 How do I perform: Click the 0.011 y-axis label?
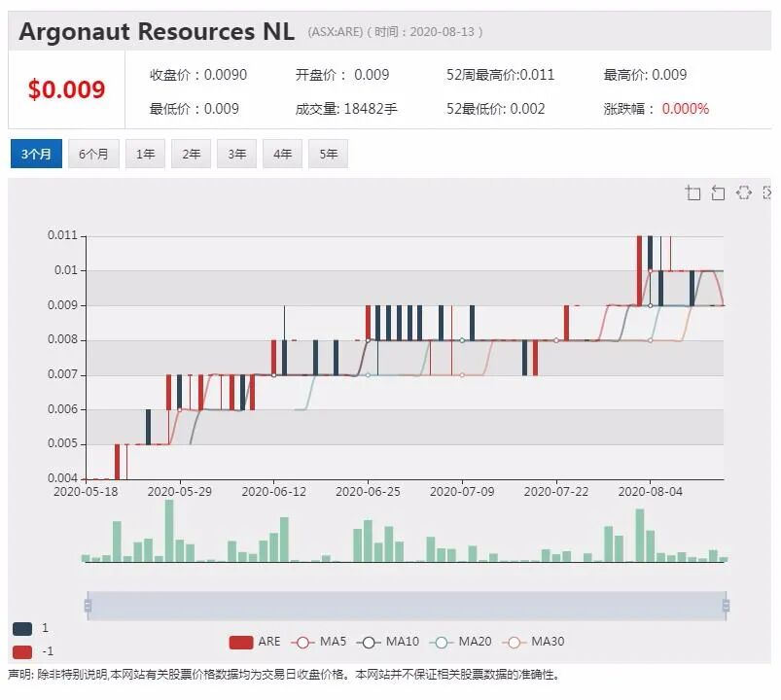63,235
